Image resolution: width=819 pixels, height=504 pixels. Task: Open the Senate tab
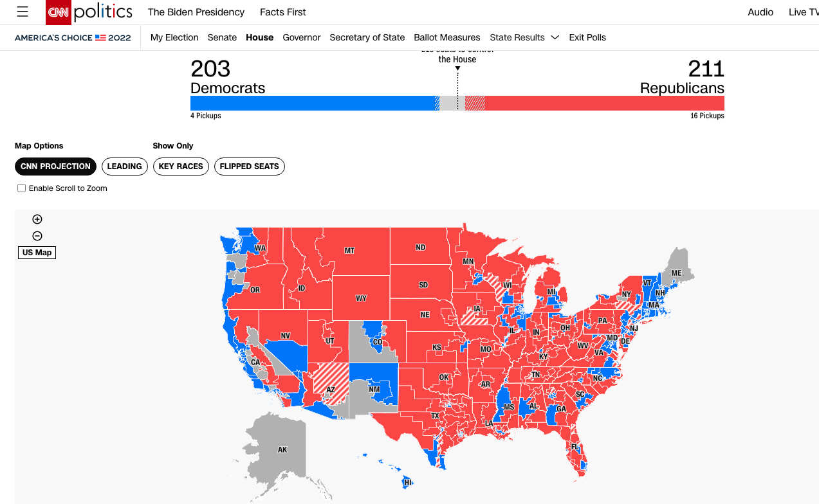coord(222,37)
